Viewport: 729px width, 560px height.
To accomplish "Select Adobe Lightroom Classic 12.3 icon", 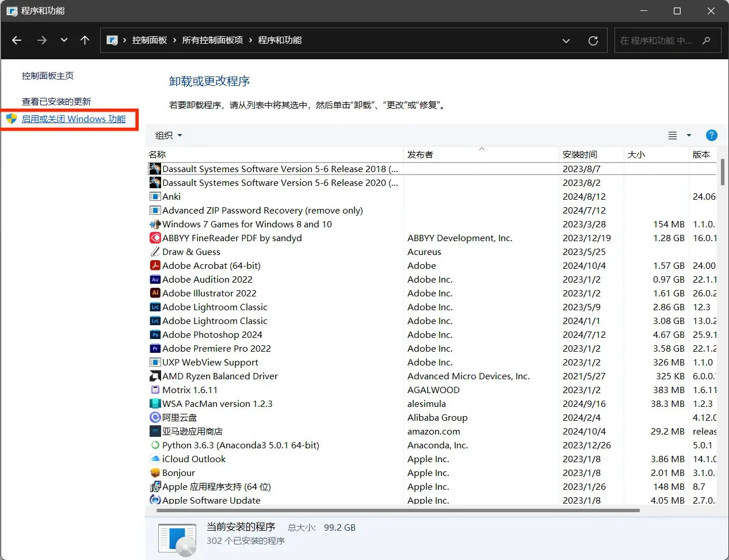I will [x=155, y=307].
